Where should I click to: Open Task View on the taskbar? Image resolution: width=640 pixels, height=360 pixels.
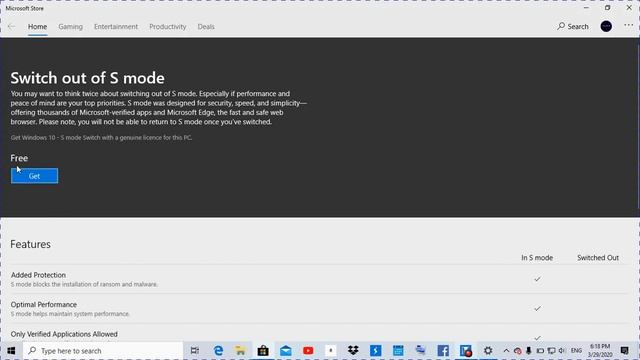(x=195, y=351)
